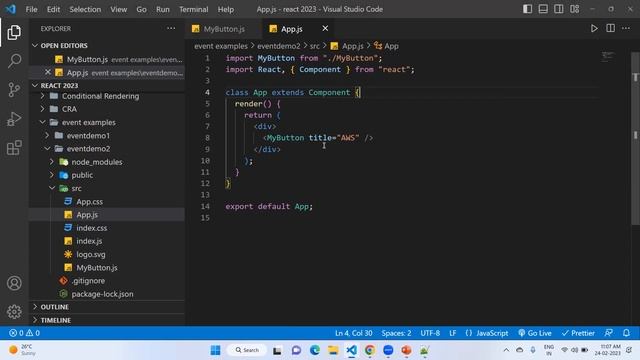Open the Explorer view in activity bar

click(14, 33)
